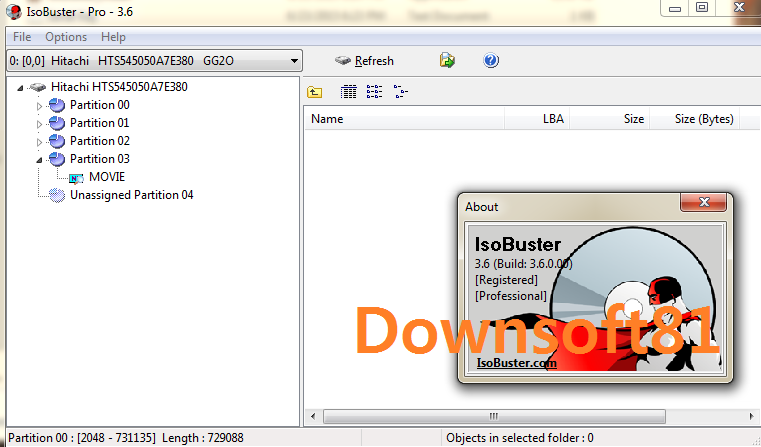Sort by Size (Bytes) column header

click(x=695, y=119)
